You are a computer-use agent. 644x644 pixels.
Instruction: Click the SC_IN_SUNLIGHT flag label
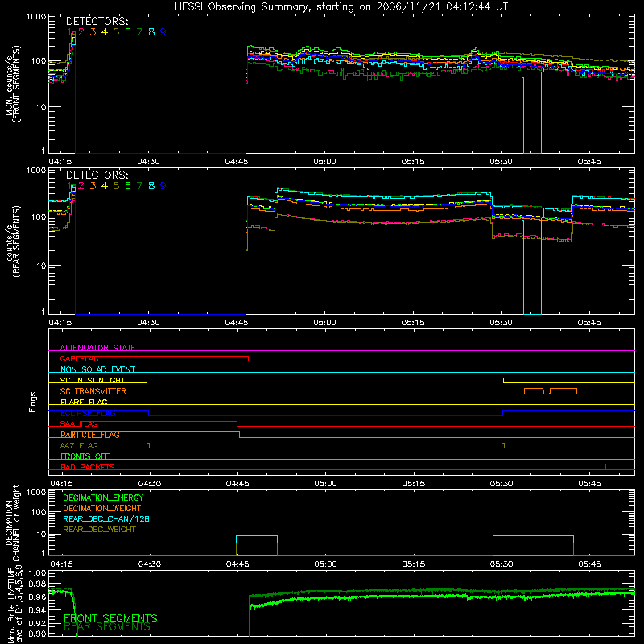[x=93, y=380]
